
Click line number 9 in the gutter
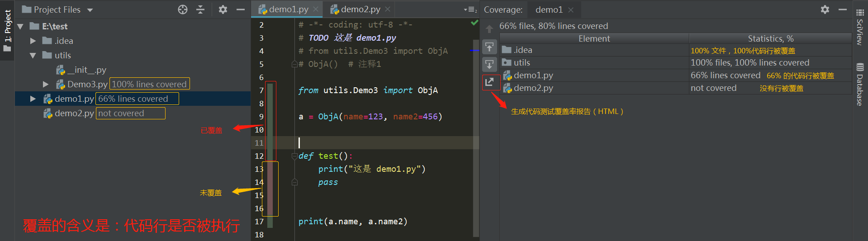pyautogui.click(x=261, y=117)
